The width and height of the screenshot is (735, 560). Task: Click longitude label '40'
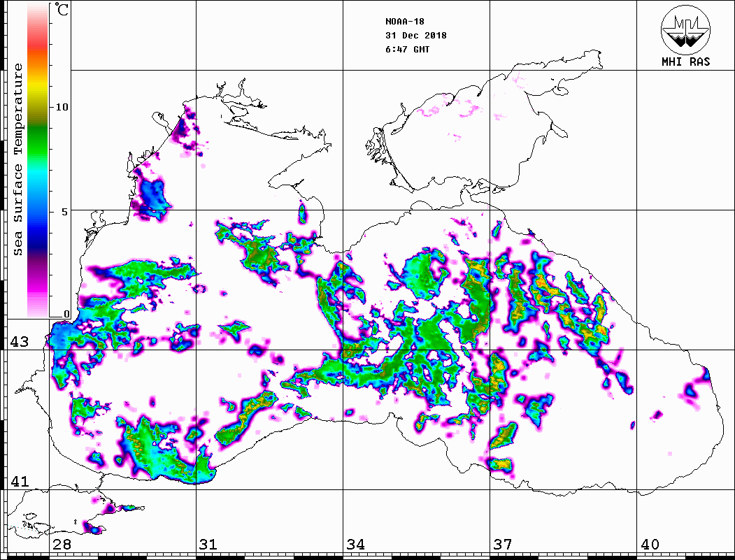pos(650,544)
